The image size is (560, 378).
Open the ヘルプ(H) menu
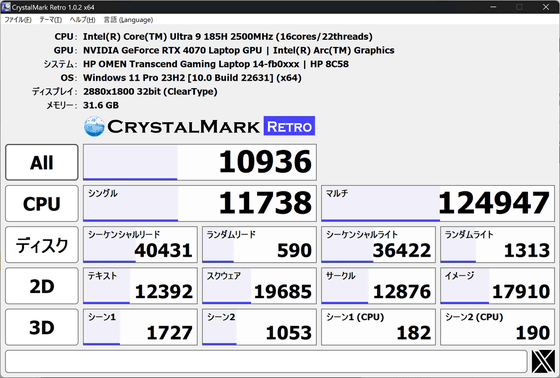[x=82, y=20]
